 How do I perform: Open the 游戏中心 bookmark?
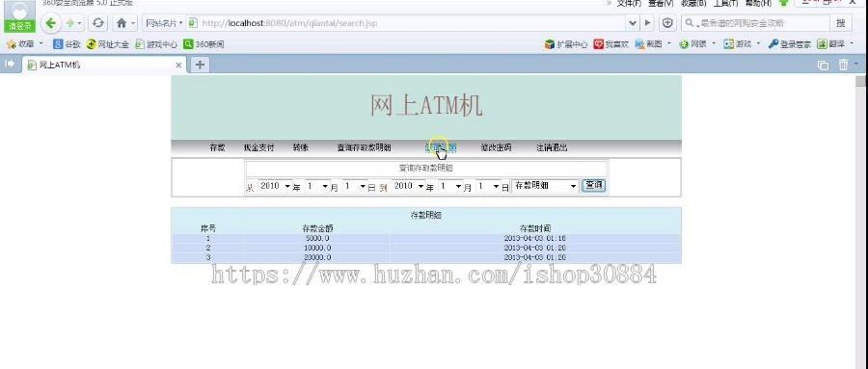click(x=156, y=44)
